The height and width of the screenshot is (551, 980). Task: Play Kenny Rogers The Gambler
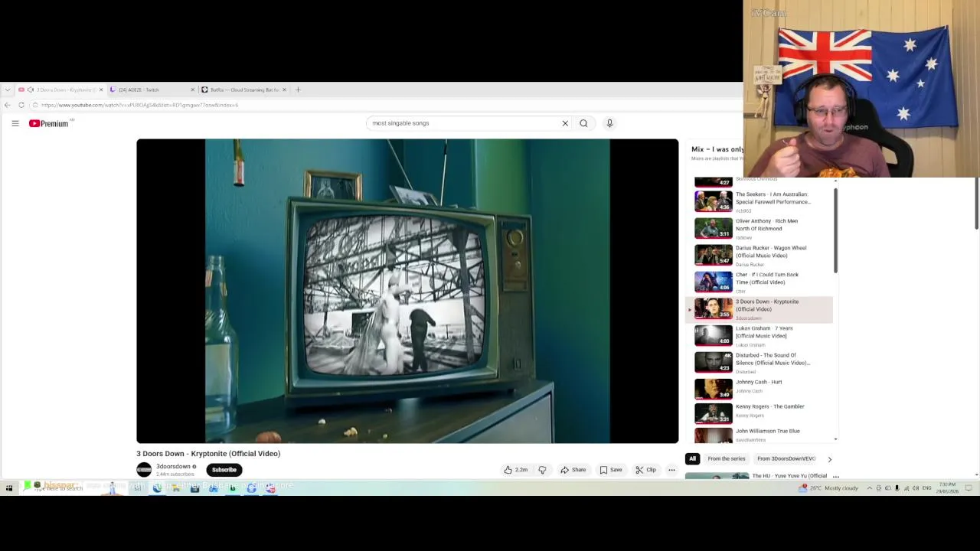pyautogui.click(x=759, y=413)
